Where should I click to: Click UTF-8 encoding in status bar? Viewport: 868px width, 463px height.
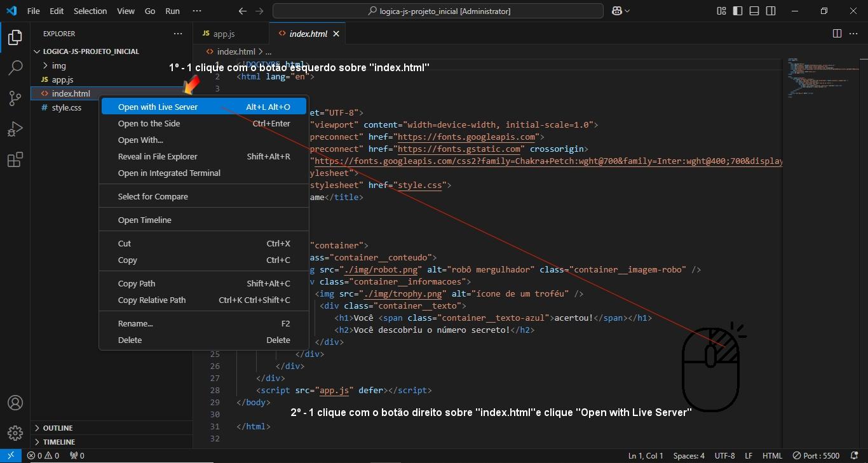pyautogui.click(x=724, y=455)
